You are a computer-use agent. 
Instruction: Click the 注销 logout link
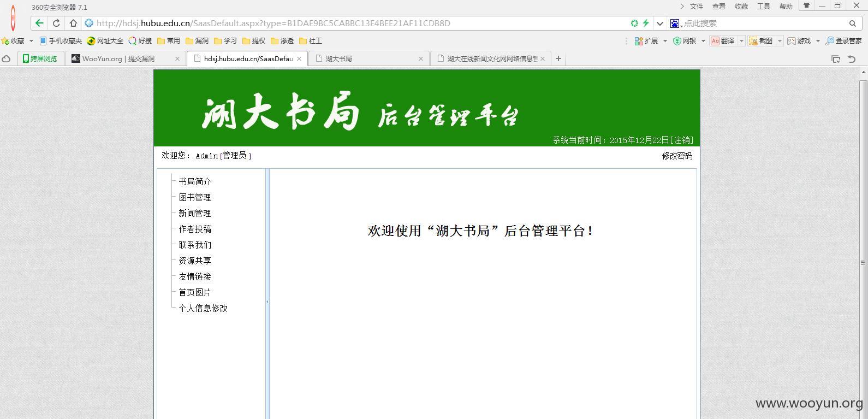tap(682, 140)
